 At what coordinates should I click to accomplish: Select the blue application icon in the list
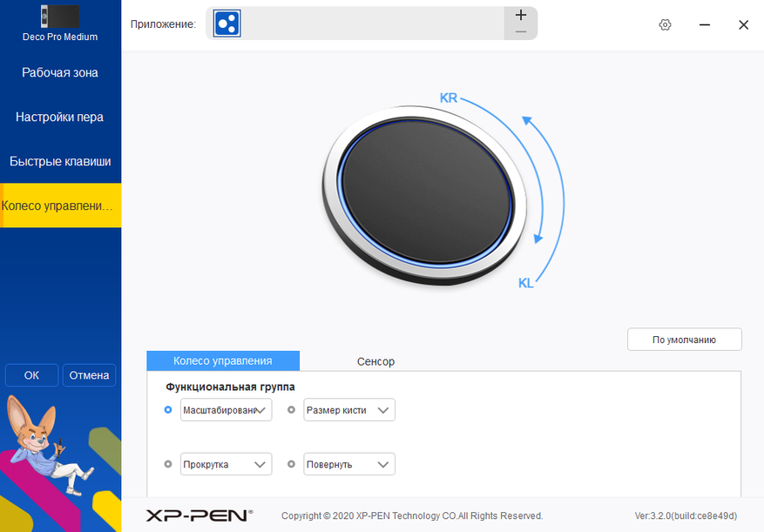[227, 24]
